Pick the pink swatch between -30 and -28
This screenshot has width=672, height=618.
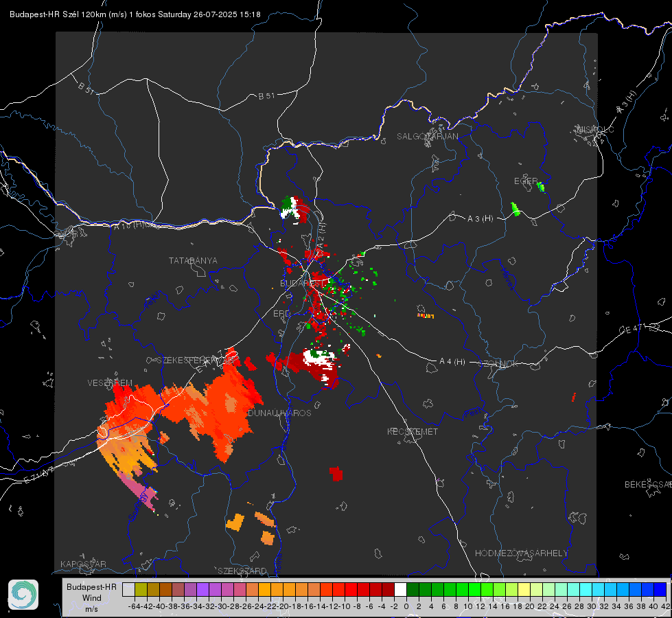click(227, 590)
